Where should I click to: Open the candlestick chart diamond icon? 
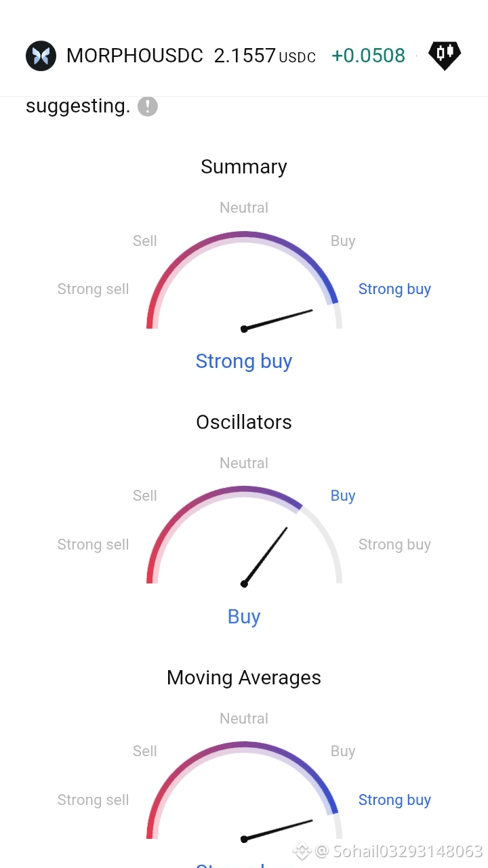point(445,56)
